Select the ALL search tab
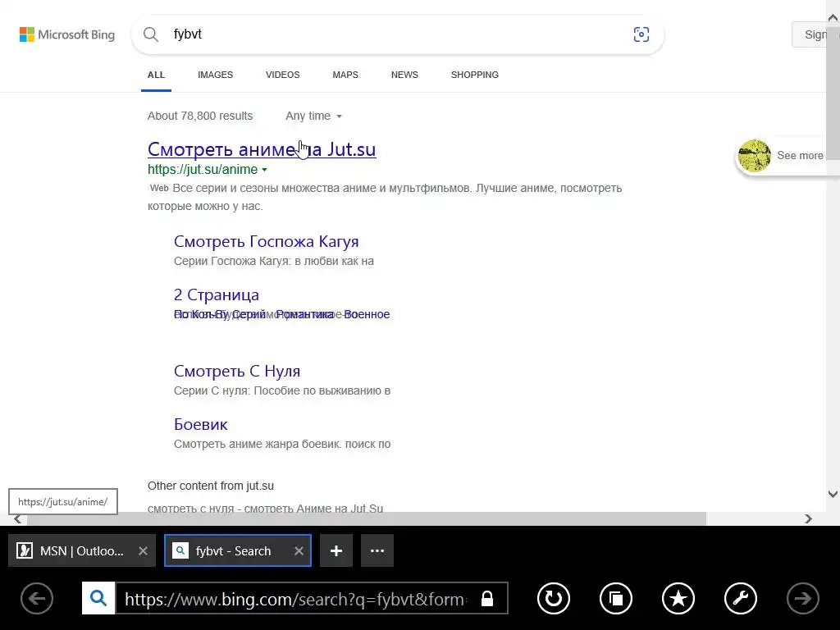The width and height of the screenshot is (840, 630). (x=156, y=75)
